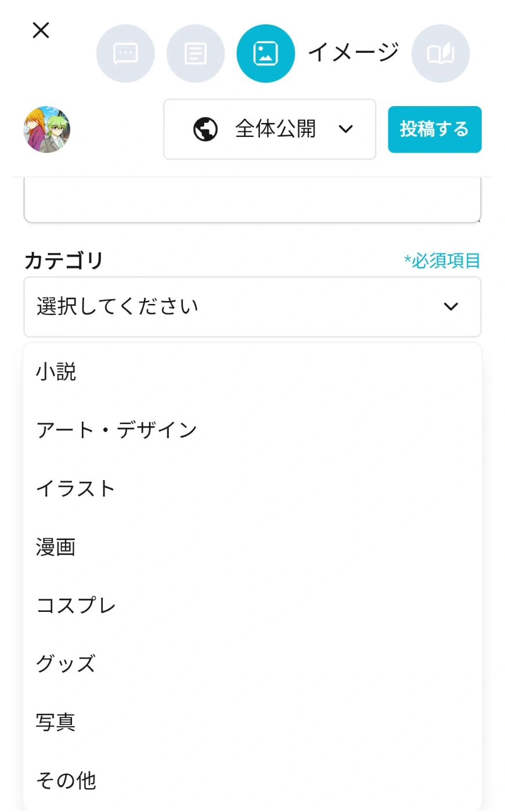Pick 写真 as the category
Viewport: 505px width, 812px height.
(56, 723)
